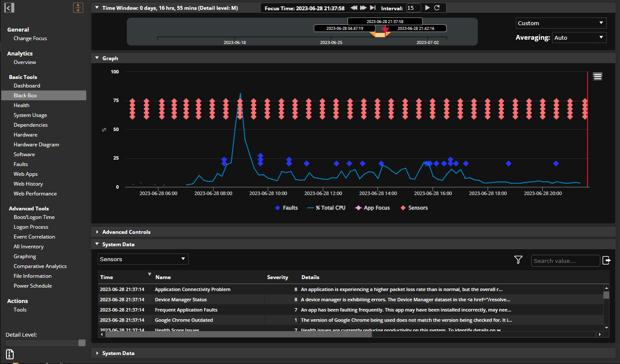Toggle the % Total CPU legend series
Viewport: 620px width, 364px height.
[326, 208]
